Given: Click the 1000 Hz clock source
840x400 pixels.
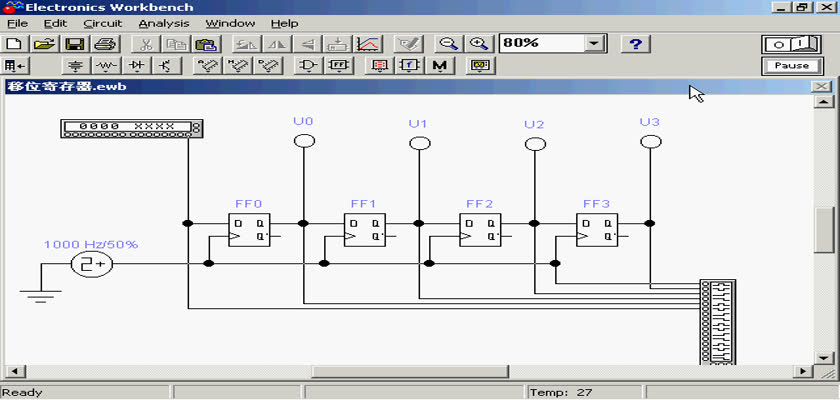Looking at the screenshot, I should point(92,264).
